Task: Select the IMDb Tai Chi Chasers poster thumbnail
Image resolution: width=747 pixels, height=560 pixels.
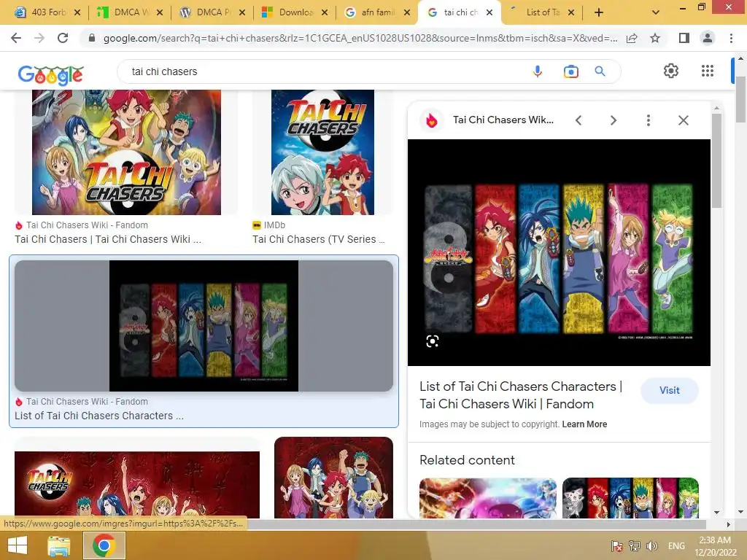Action: click(322, 152)
